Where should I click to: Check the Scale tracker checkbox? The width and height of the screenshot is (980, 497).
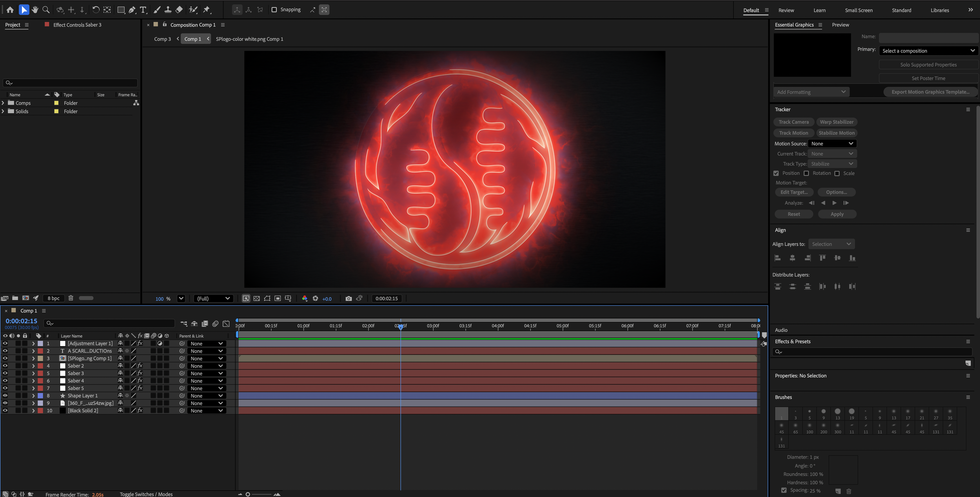(837, 173)
